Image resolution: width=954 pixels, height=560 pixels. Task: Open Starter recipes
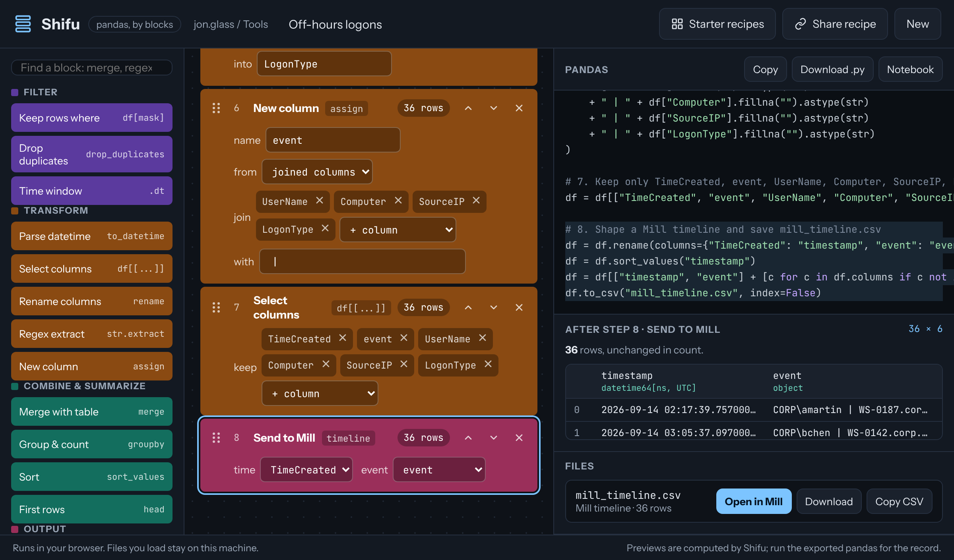coord(717,24)
